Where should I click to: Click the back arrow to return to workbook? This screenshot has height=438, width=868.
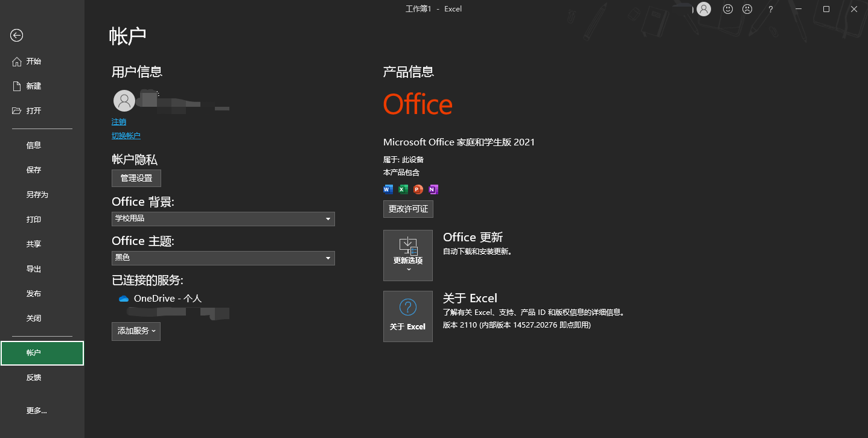tap(16, 36)
